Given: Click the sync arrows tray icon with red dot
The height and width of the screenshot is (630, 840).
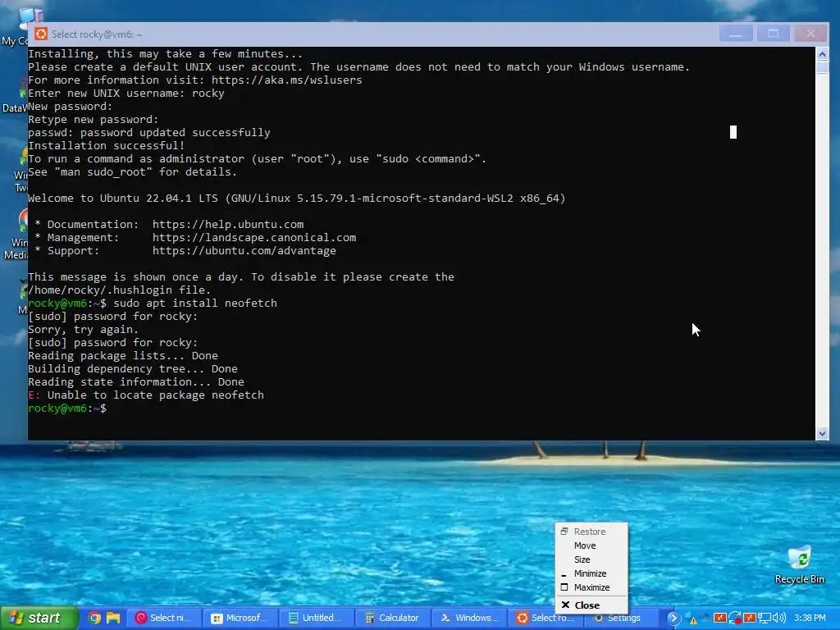Looking at the screenshot, I should 735,619.
